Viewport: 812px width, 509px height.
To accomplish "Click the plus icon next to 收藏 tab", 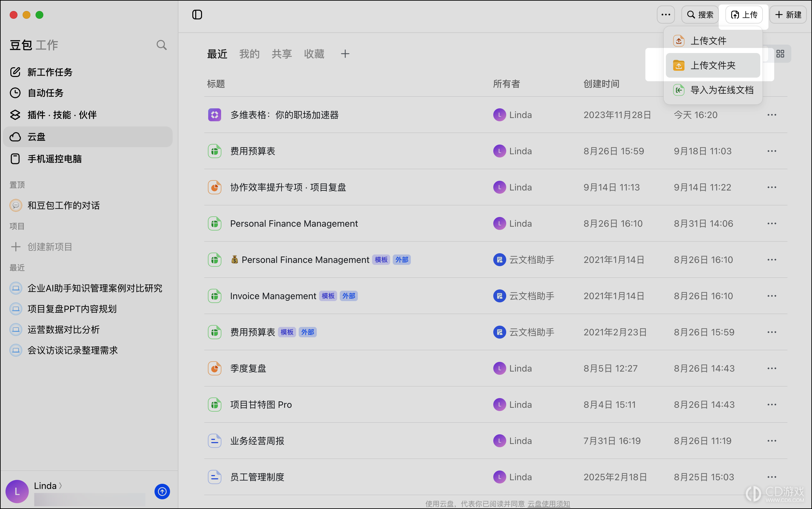I will 345,54.
